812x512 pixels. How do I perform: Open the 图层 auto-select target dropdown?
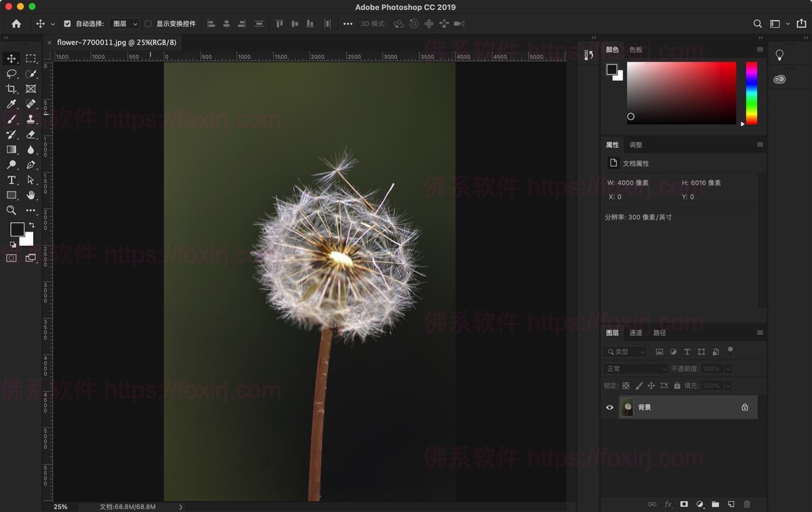125,23
